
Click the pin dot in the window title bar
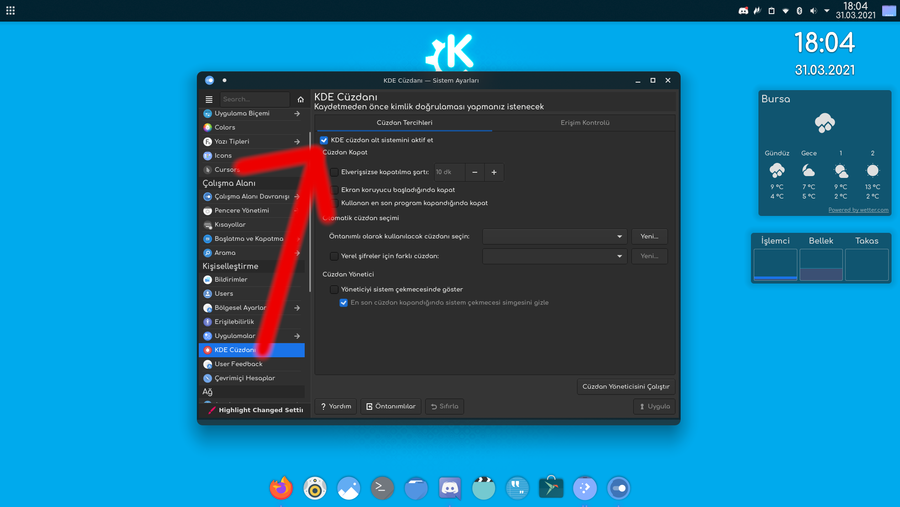click(x=224, y=80)
